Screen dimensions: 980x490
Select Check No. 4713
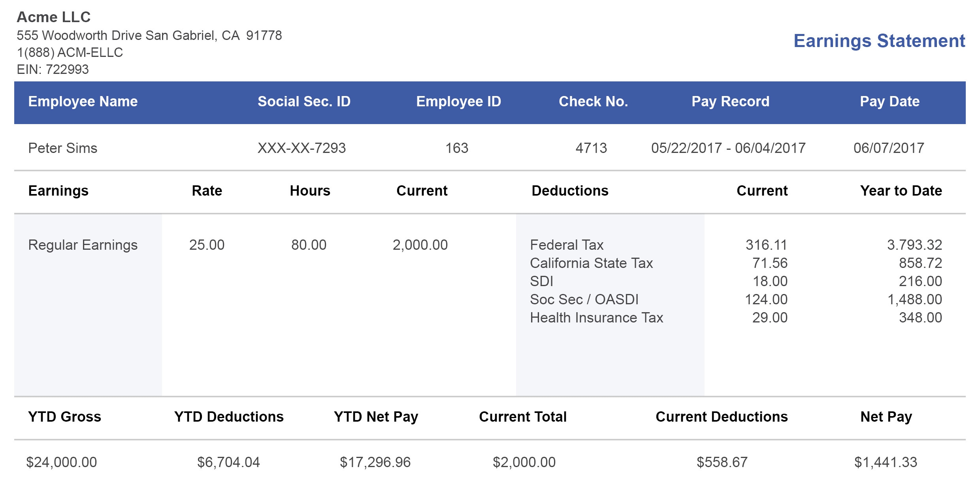592,148
